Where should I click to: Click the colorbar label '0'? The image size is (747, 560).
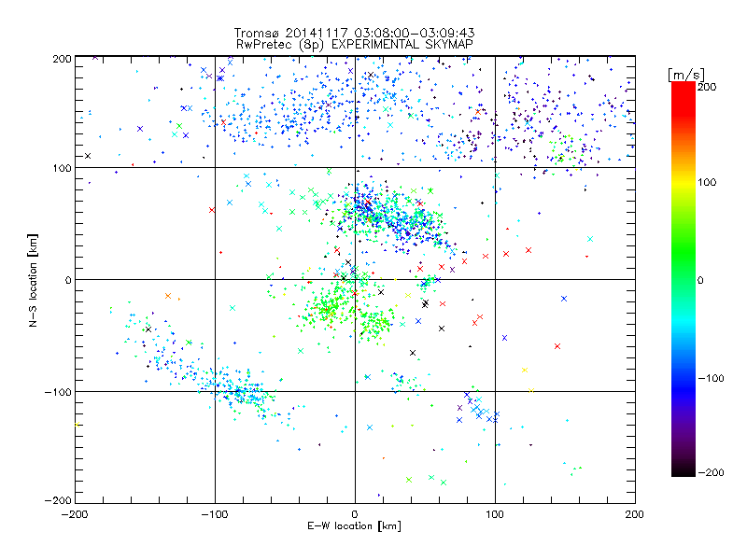point(700,280)
